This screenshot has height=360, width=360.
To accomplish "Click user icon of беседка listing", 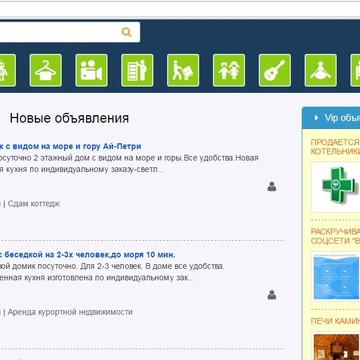I will (272, 295).
